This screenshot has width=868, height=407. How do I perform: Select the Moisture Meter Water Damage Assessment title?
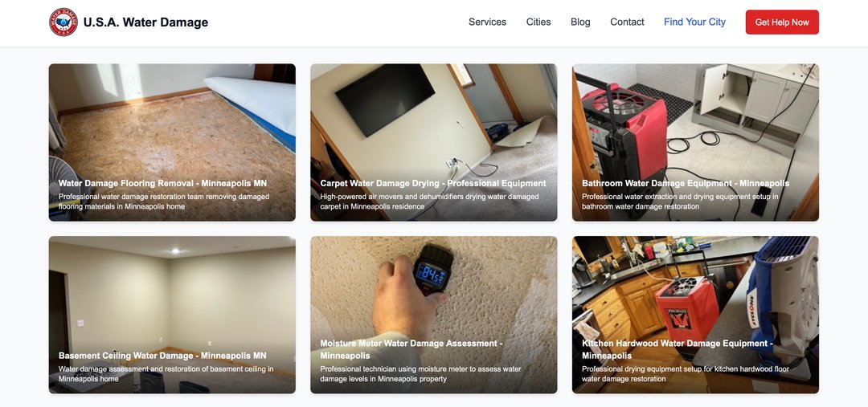click(x=411, y=349)
